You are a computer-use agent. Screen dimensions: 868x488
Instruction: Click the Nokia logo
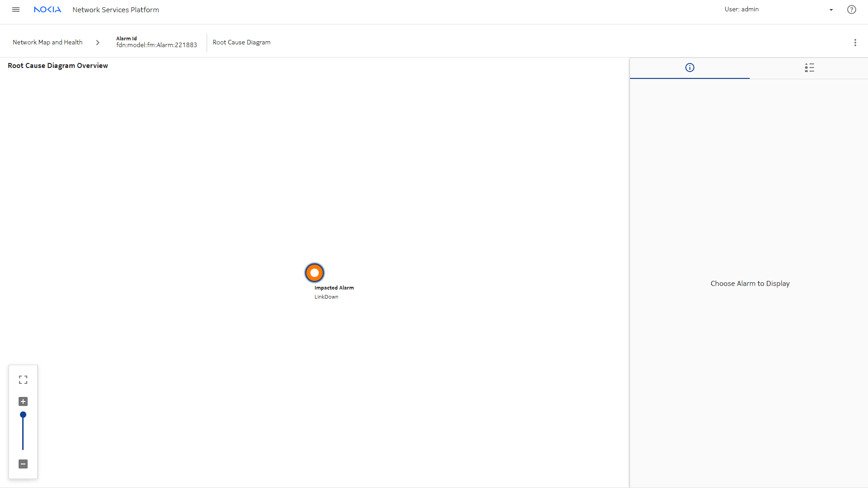pos(47,10)
